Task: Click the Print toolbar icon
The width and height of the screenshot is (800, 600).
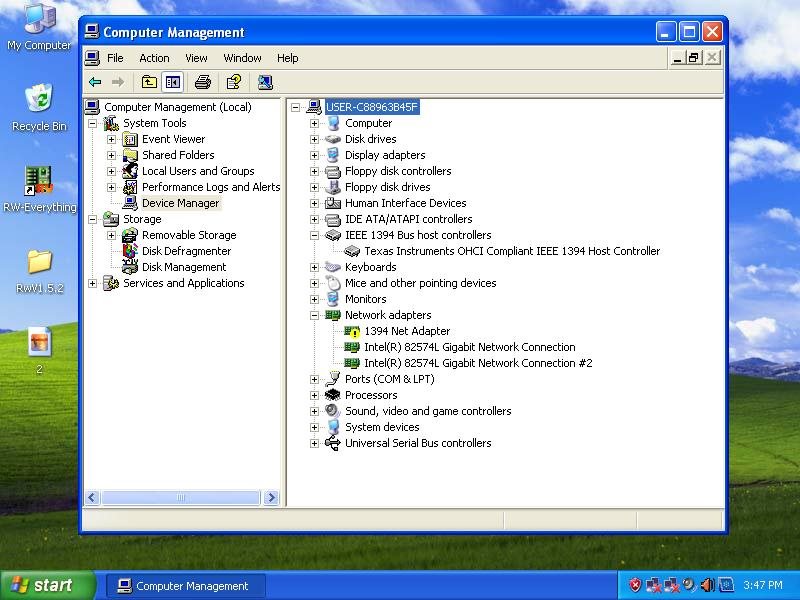Action: tap(203, 82)
